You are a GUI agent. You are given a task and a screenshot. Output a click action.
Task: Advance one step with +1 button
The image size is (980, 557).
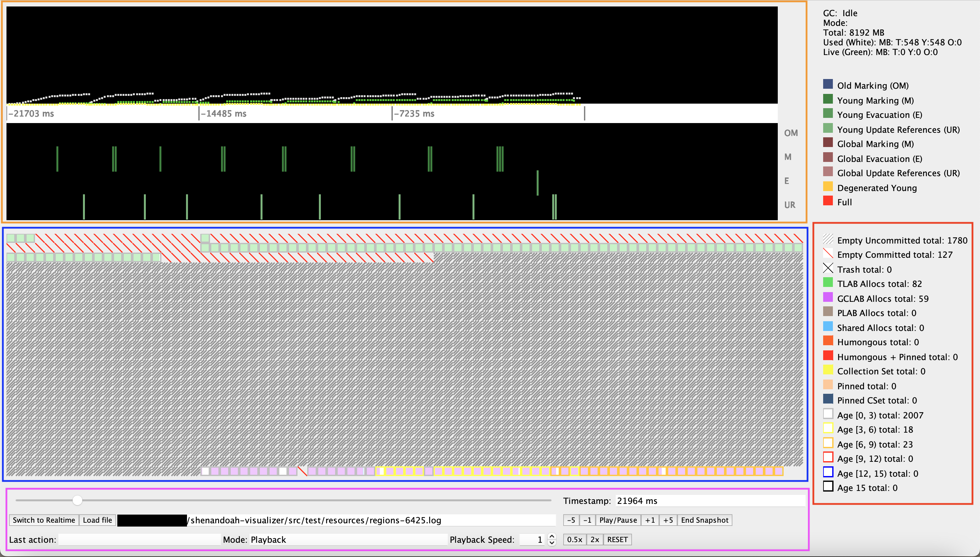tap(650, 520)
